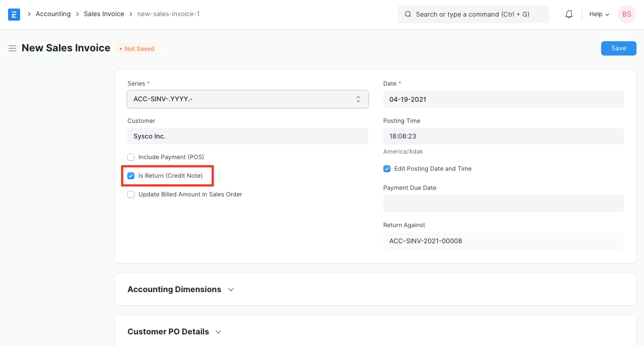Click the Save button

click(618, 48)
